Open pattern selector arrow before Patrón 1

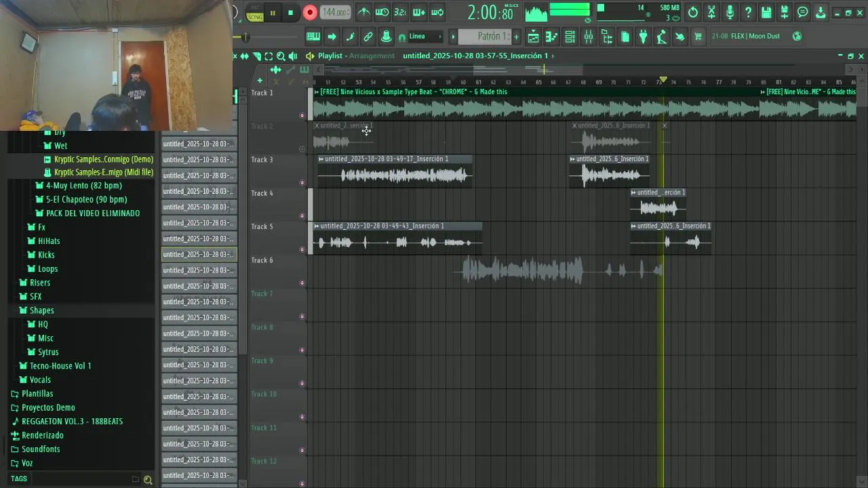[453, 37]
